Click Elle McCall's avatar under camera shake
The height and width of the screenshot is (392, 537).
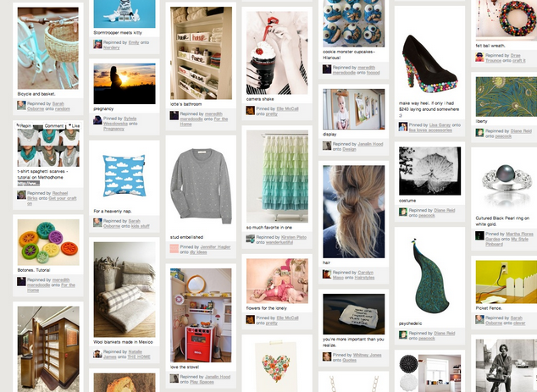coord(251,110)
